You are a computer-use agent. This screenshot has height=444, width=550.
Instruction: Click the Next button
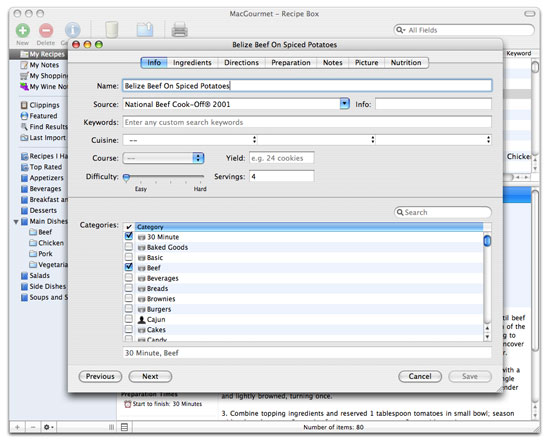click(150, 376)
